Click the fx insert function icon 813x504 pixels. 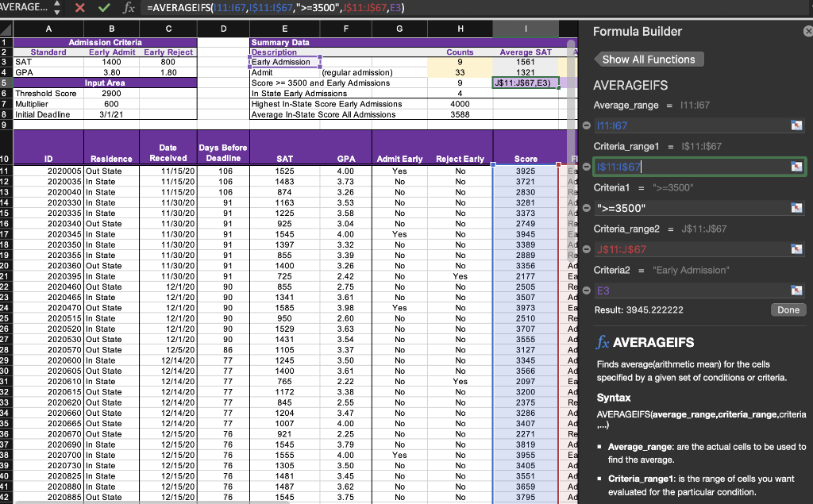pos(128,8)
